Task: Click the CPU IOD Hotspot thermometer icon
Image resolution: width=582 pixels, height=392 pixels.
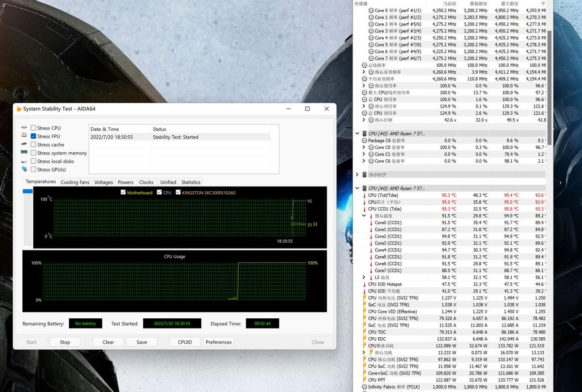Action: (x=365, y=284)
